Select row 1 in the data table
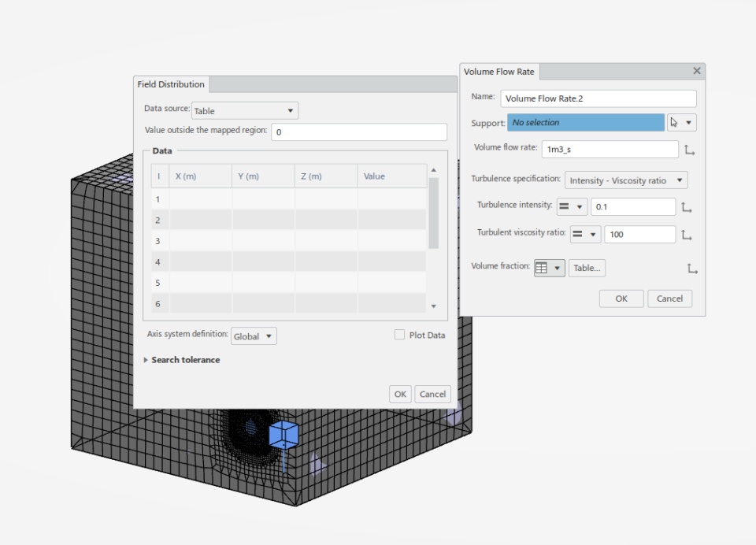The image size is (756, 545). pos(289,199)
